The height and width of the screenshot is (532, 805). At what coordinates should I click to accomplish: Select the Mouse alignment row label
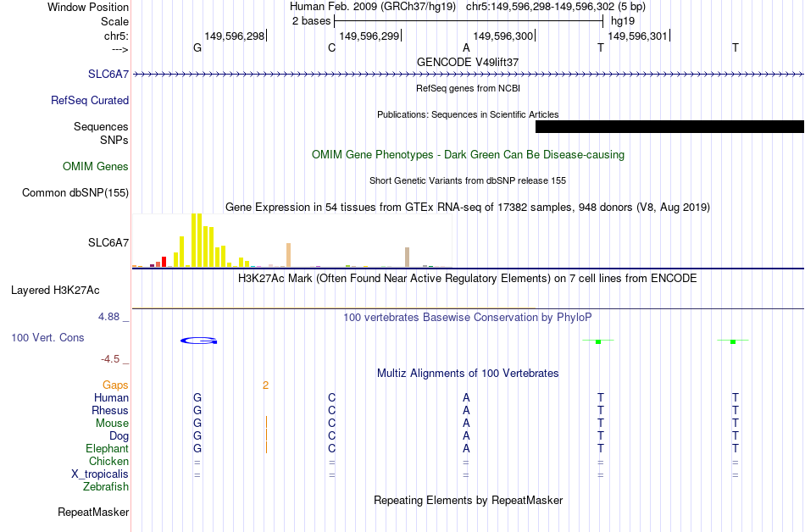112,424
